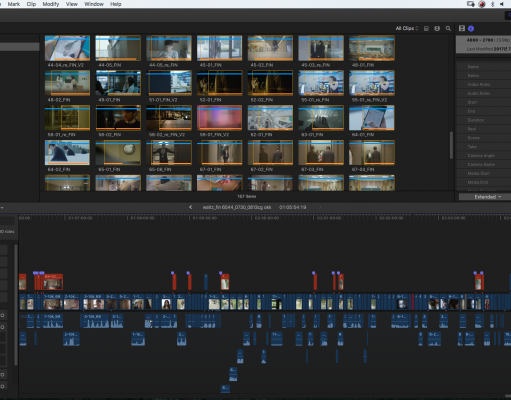Select clip thumbnail 44-04_re_FIN_V2
This screenshot has height=400, width=511.
[67, 48]
